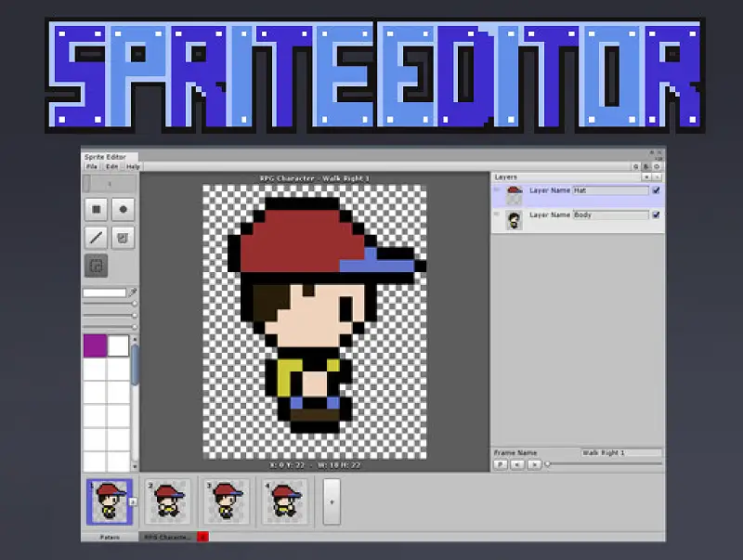Click the Frame Name field 'Walk Right 1'

[621, 452]
